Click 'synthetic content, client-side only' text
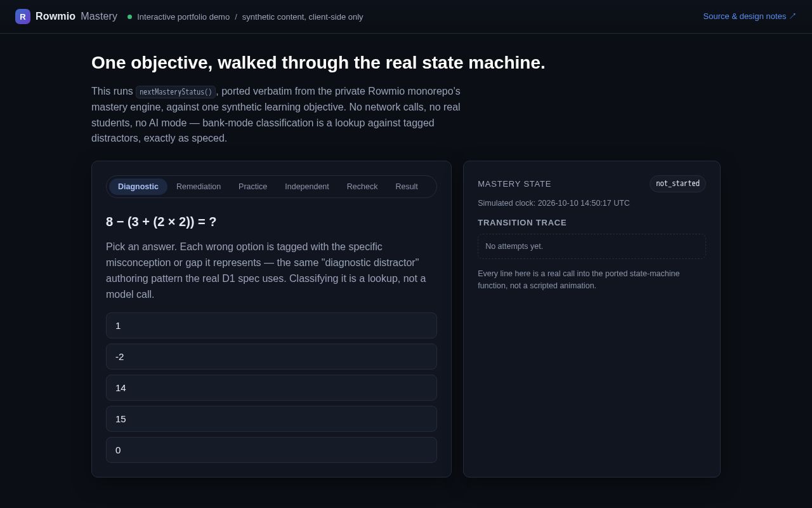Image resolution: width=812 pixels, height=508 pixels. coord(303,17)
